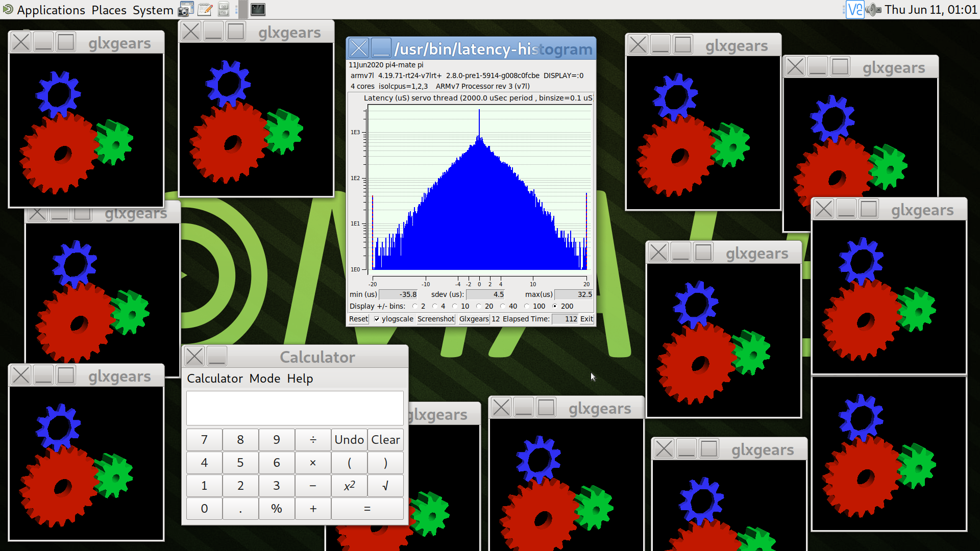
Task: Select the 10 bins display radio
Action: pyautogui.click(x=454, y=306)
